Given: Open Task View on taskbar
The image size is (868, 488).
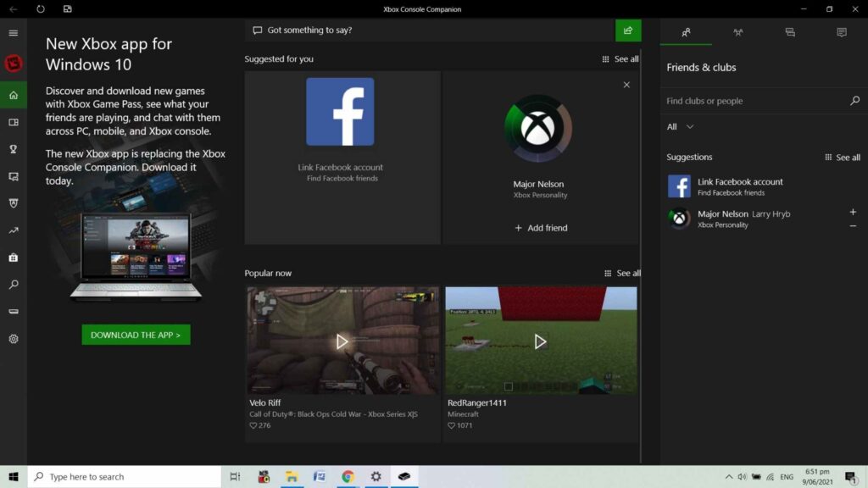Looking at the screenshot, I should click(235, 476).
